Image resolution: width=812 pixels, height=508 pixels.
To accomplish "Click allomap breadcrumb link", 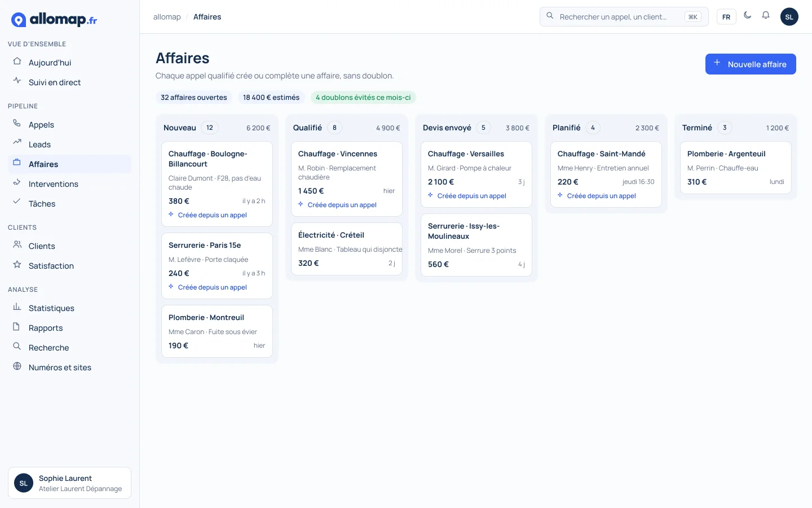I will (167, 17).
